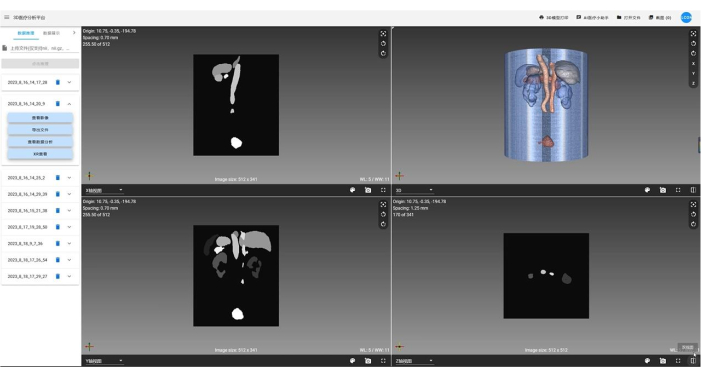
Task: Click the lower rotate icon in 3D view
Action: (693, 53)
